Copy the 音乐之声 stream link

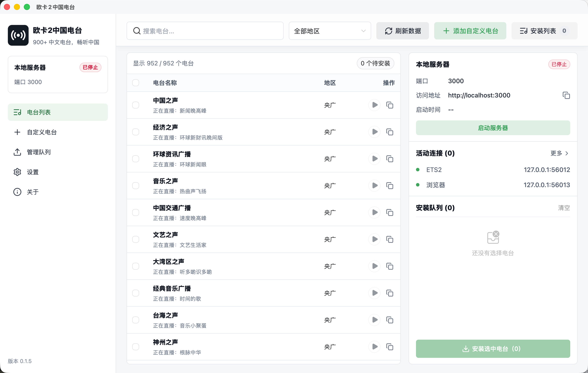390,185
